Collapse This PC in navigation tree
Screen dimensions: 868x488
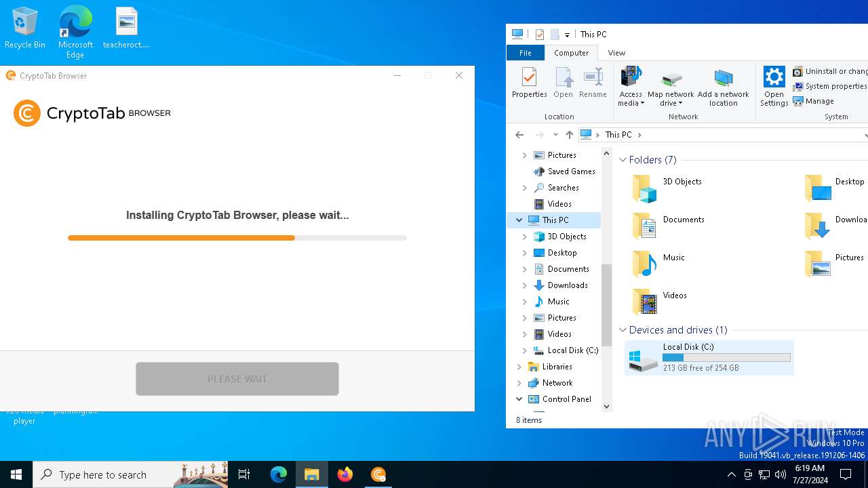pyautogui.click(x=519, y=220)
